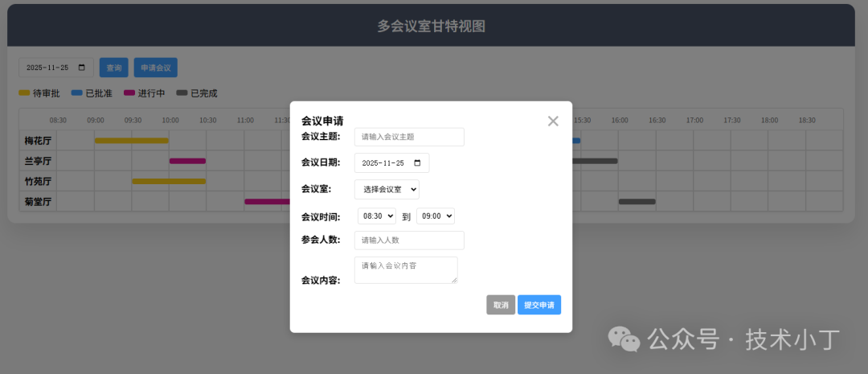Click the gray 已完成 legend swatch
The height and width of the screenshot is (374, 868).
(182, 93)
